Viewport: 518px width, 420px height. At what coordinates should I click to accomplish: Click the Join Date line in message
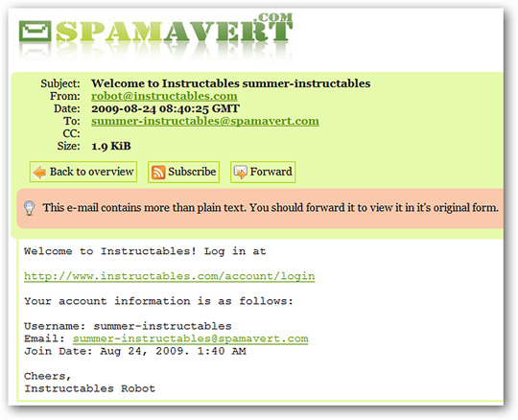135,351
